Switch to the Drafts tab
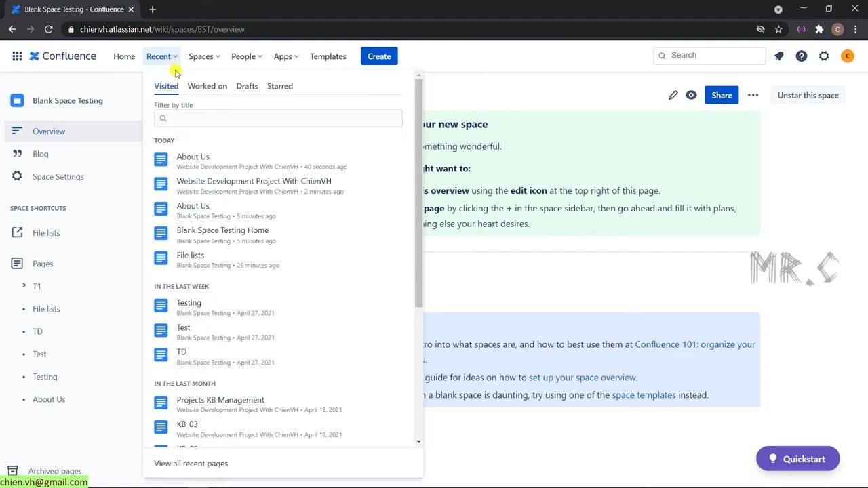The image size is (868, 488). coord(247,86)
